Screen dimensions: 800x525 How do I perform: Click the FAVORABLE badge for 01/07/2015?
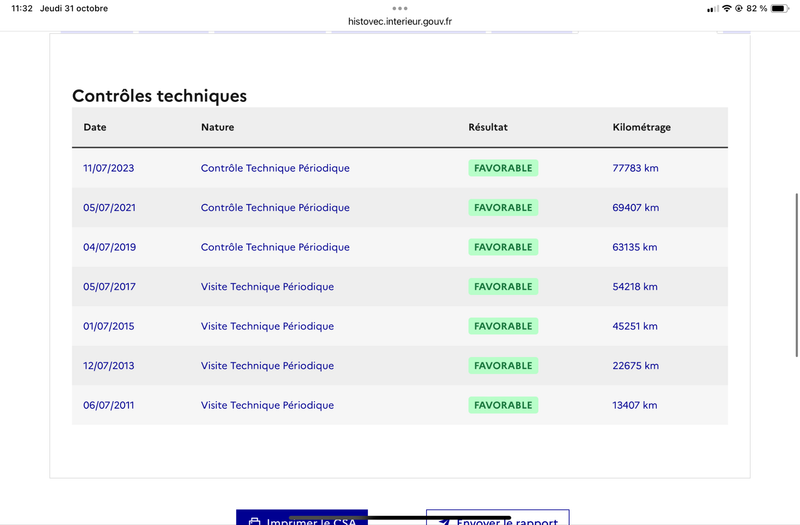tap(503, 326)
